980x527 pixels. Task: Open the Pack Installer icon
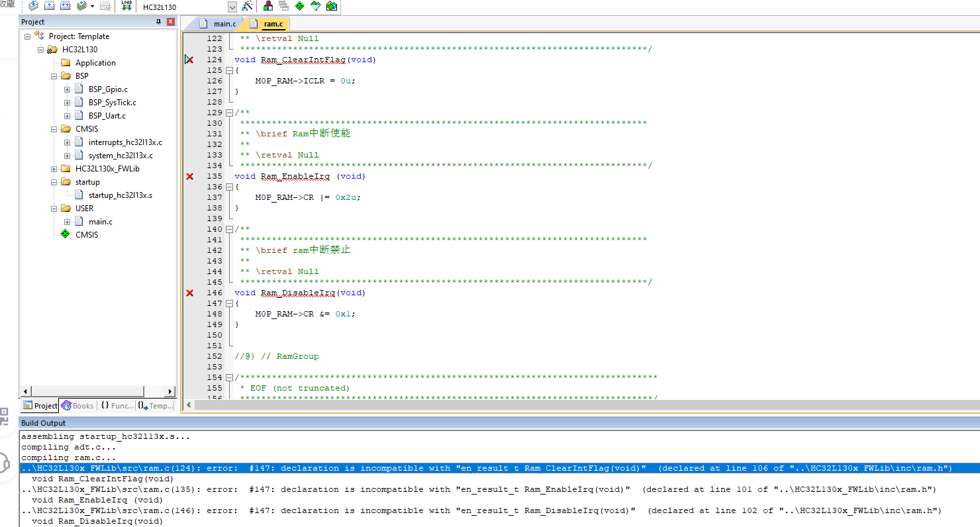332,7
